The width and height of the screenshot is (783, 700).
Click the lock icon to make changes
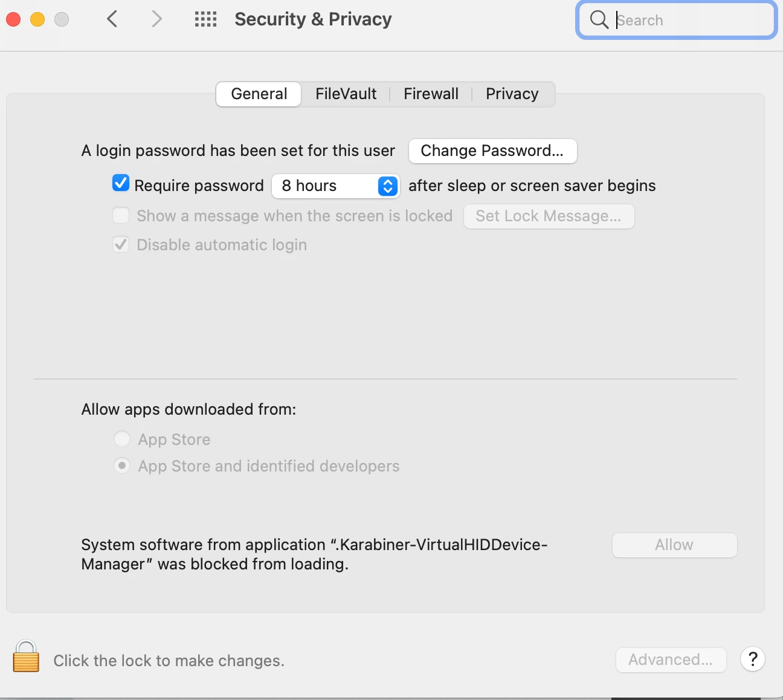tap(26, 656)
